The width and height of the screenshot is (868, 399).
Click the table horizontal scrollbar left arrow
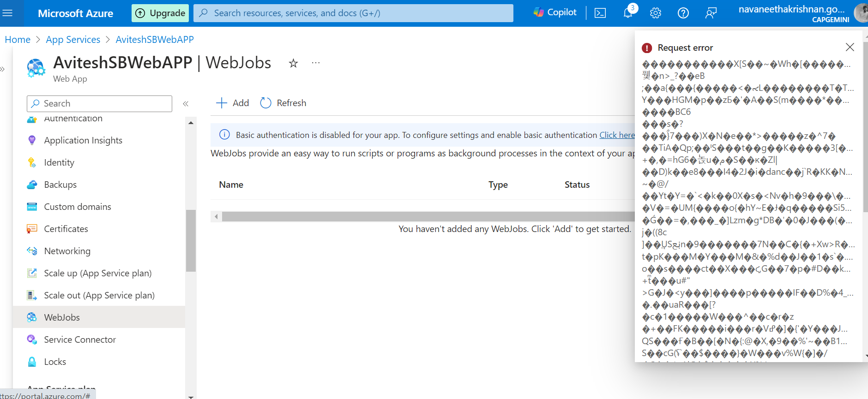pos(216,216)
